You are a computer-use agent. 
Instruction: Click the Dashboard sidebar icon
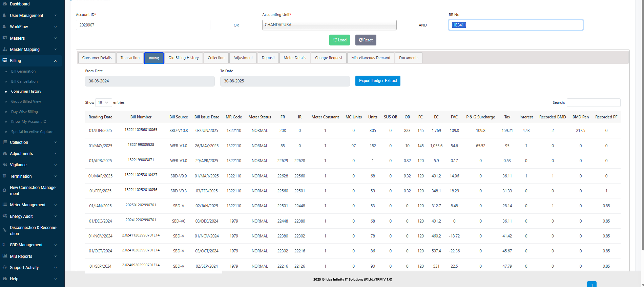point(4,4)
